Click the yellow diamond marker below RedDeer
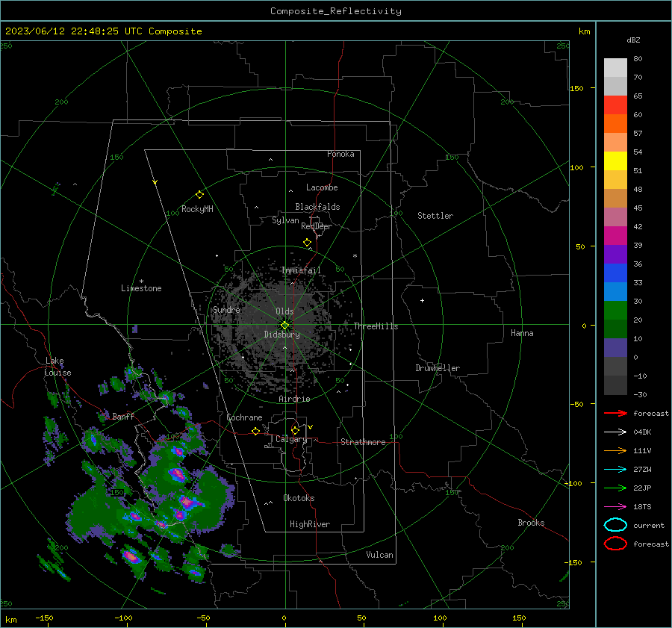This screenshot has height=628, width=672. pos(308,243)
